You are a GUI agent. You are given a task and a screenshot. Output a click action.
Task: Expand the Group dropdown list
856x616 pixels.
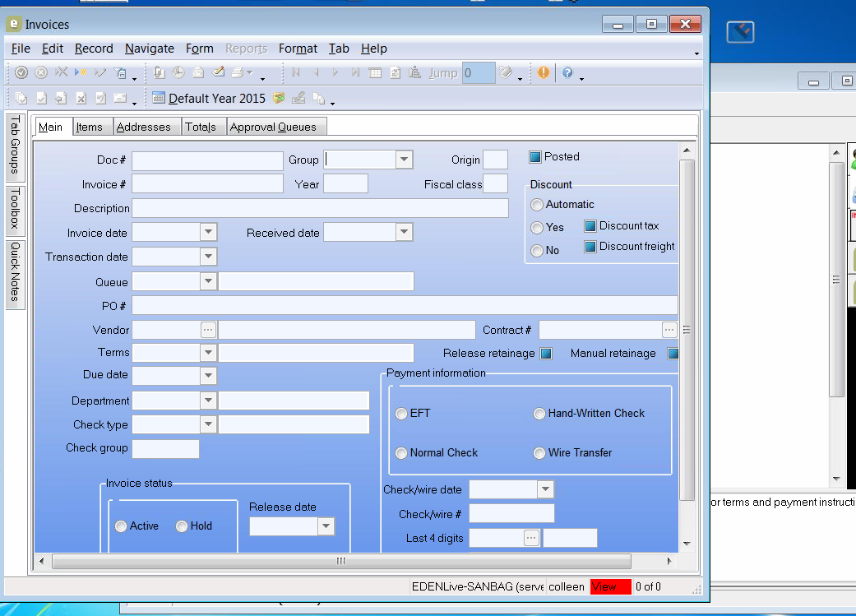coord(404,160)
